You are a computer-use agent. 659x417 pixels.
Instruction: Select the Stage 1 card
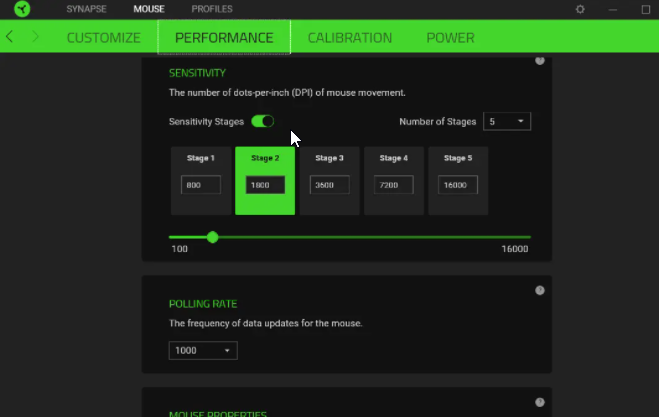[201, 181]
